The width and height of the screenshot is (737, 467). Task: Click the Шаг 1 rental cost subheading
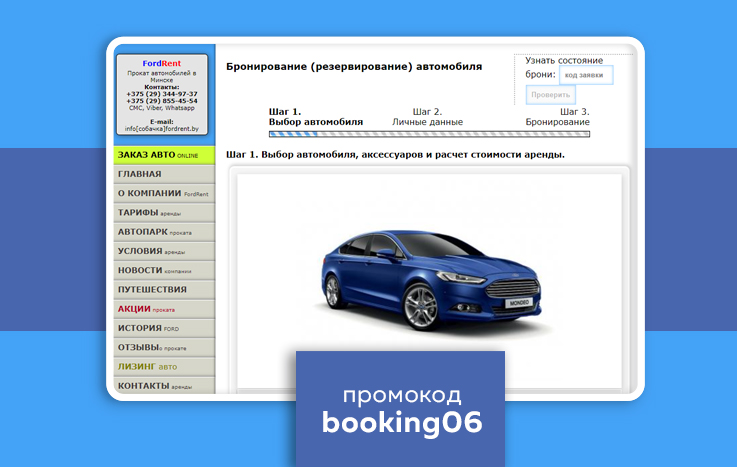tap(395, 155)
